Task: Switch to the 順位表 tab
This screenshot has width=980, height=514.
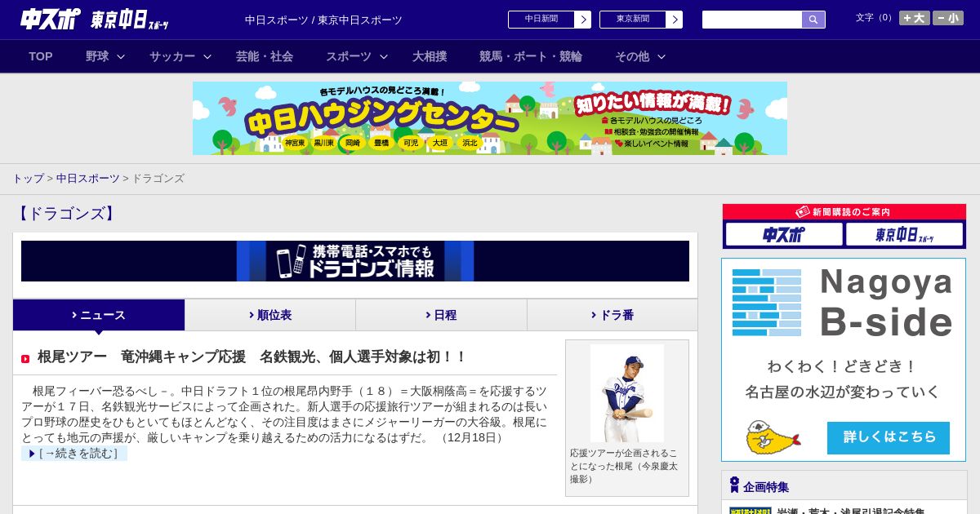Action: click(270, 315)
